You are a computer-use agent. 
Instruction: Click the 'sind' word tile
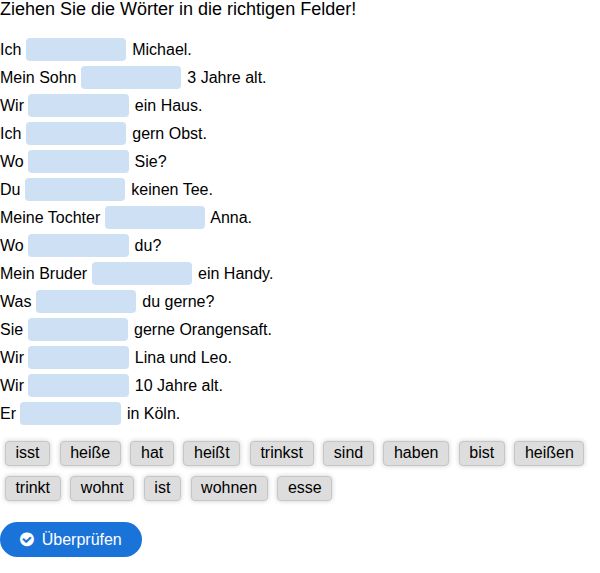click(x=348, y=453)
